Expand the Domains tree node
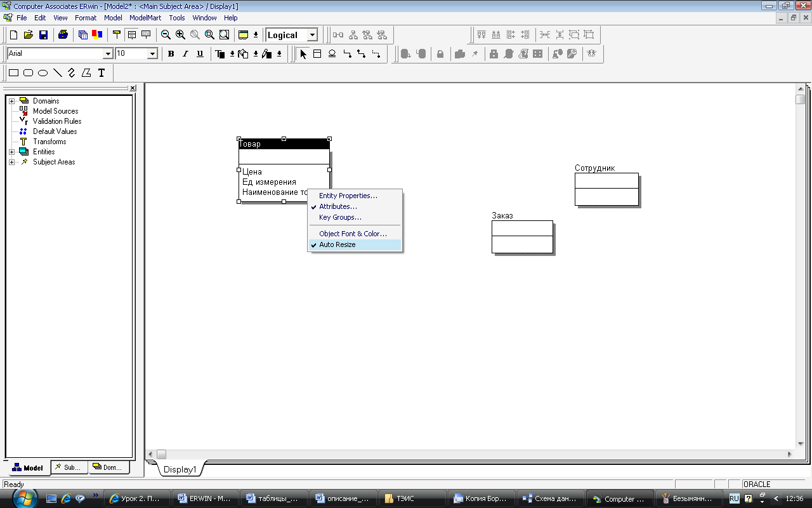The width and height of the screenshot is (812, 508). pyautogui.click(x=11, y=101)
